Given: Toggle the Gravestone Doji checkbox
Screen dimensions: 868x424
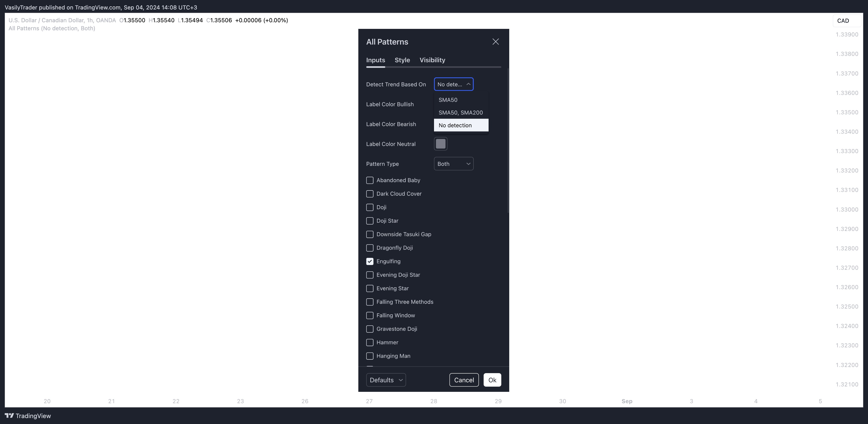Looking at the screenshot, I should pos(370,329).
